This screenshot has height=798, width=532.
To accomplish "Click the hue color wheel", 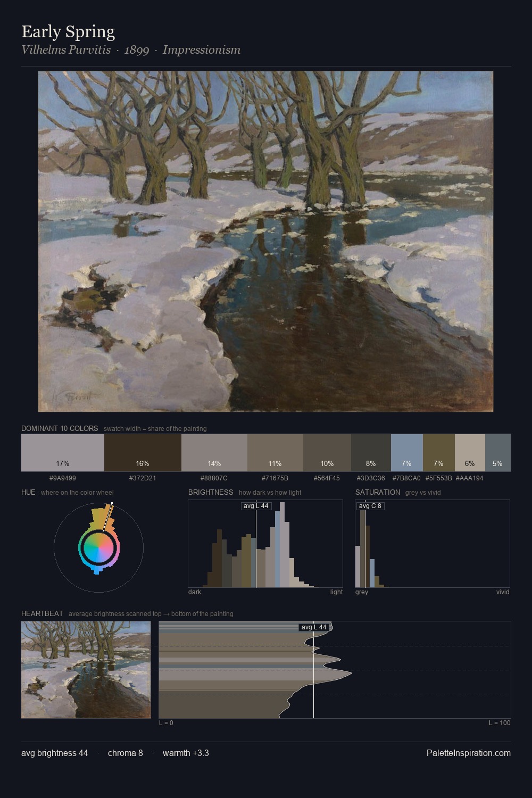I will 98,547.
